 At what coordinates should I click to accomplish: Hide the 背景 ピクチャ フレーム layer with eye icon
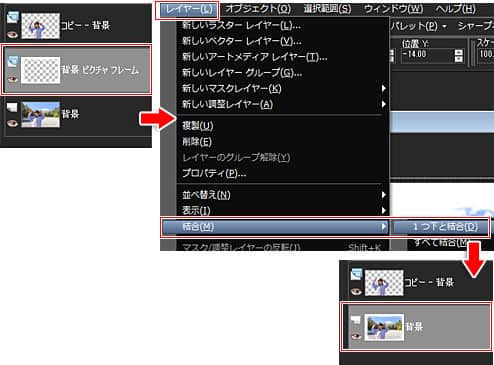13,79
